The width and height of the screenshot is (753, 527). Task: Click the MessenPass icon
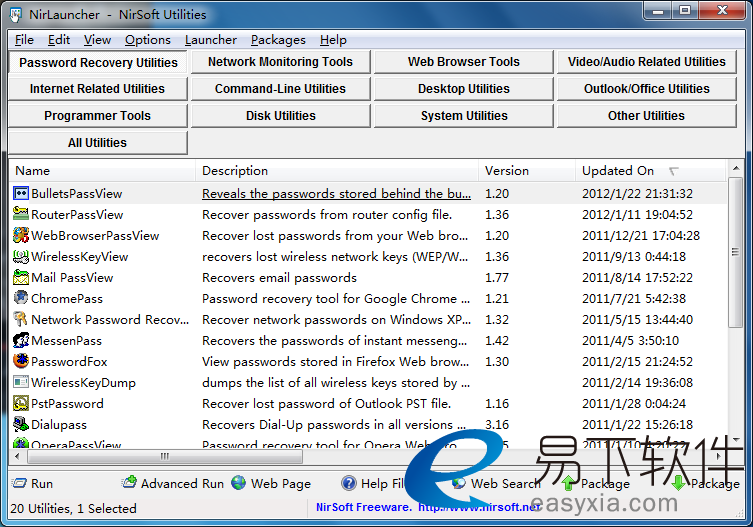click(21, 340)
